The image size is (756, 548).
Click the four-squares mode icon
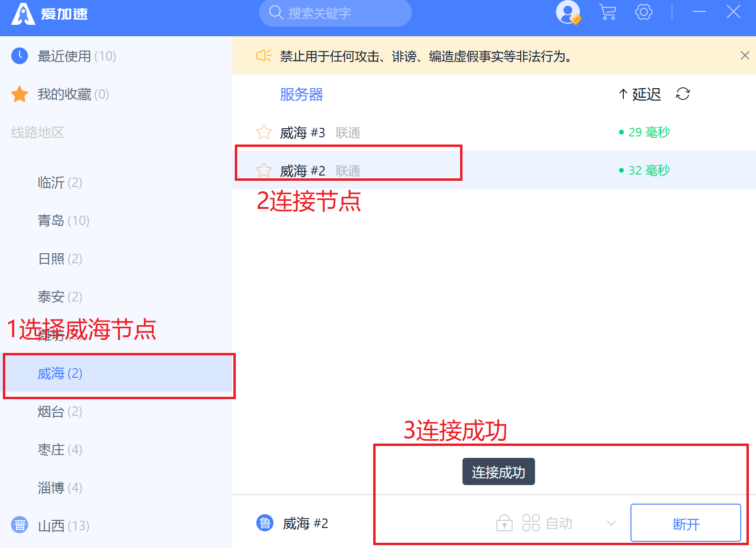[x=531, y=523]
